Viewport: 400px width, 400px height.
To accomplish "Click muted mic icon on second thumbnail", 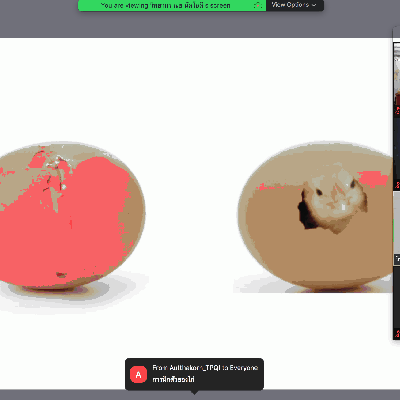I will pyautogui.click(x=397, y=185).
